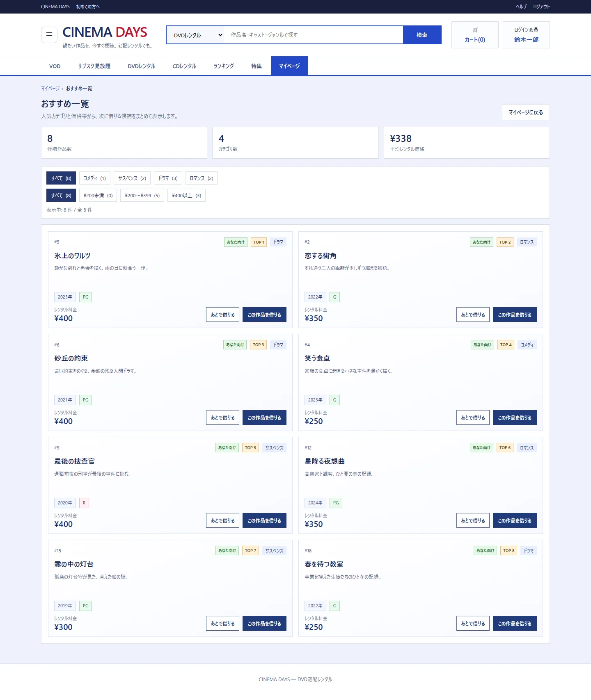The image size is (591, 700).
Task: Rent 砂丘の約束 with この作品を借りる
Action: coord(264,417)
